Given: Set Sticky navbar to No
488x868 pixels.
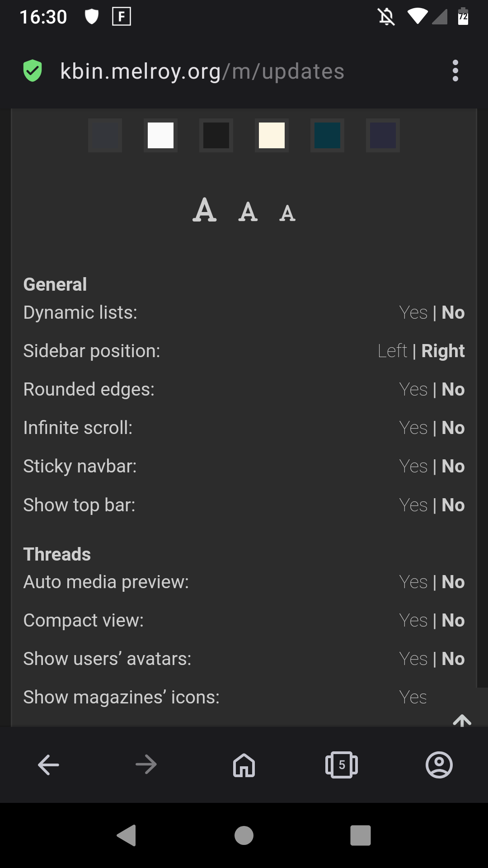Looking at the screenshot, I should point(453,466).
